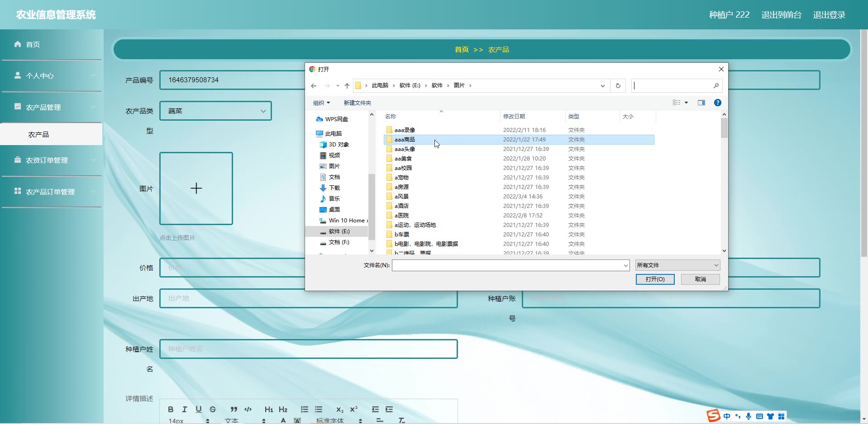Open recent locations dropdown arrow

click(x=337, y=85)
